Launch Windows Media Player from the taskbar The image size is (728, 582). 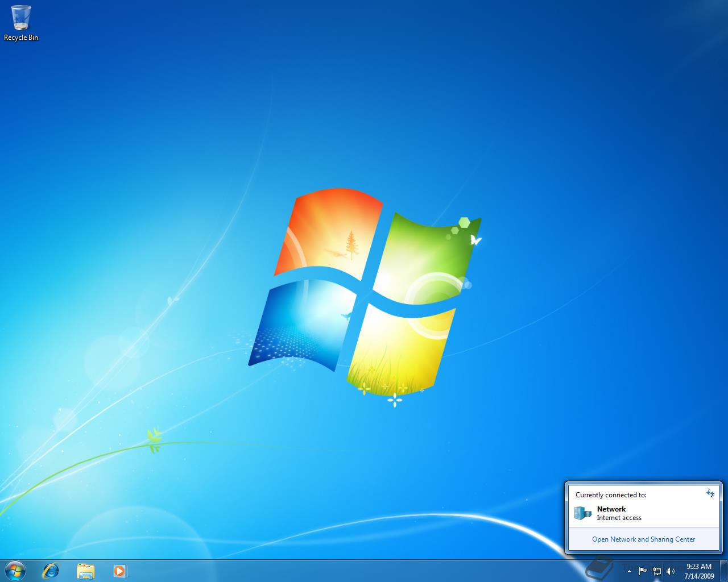coord(120,571)
